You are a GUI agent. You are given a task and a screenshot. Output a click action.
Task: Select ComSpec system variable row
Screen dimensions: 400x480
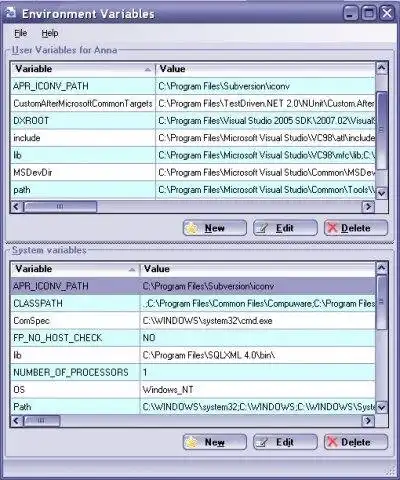click(x=193, y=321)
